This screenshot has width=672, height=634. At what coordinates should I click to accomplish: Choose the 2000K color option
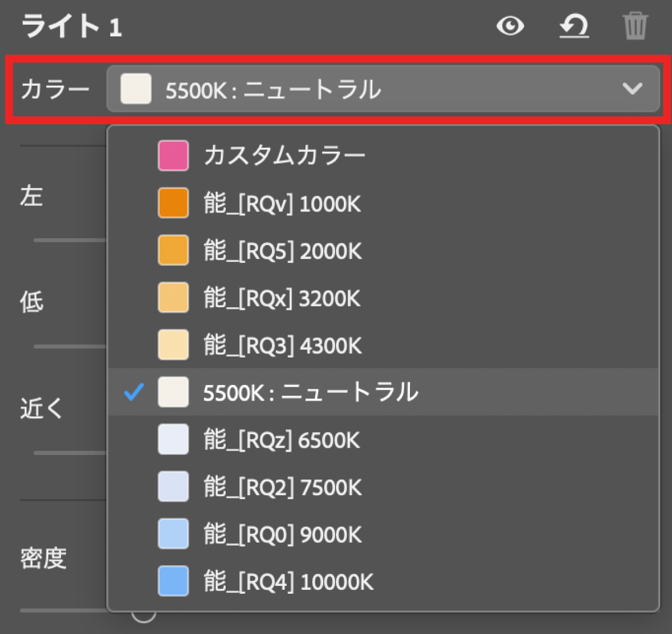pyautogui.click(x=383, y=250)
